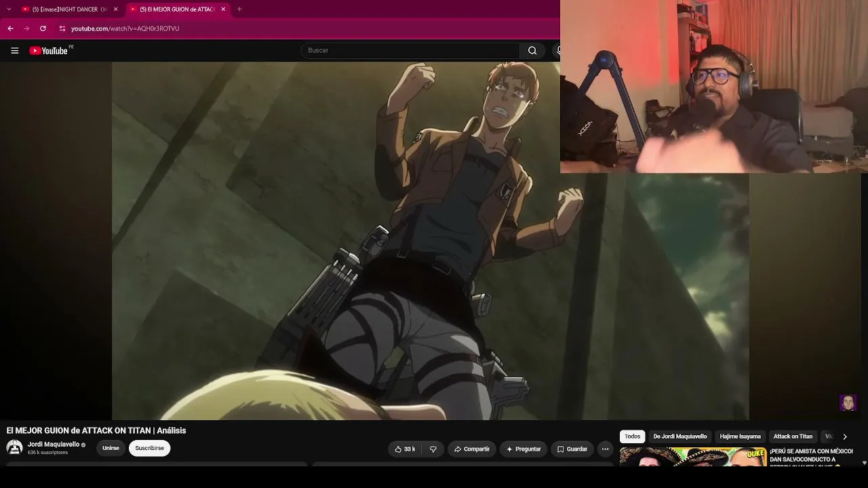Open the Jordi Maquiavello channel name link
The height and width of the screenshot is (488, 868).
(x=54, y=445)
